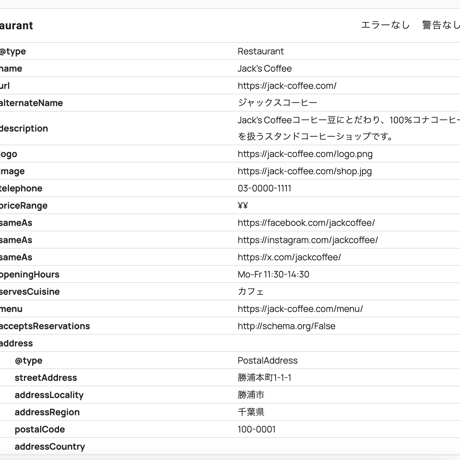The image size is (460, 460).
Task: Click the 'name' property label
Action: point(11,69)
